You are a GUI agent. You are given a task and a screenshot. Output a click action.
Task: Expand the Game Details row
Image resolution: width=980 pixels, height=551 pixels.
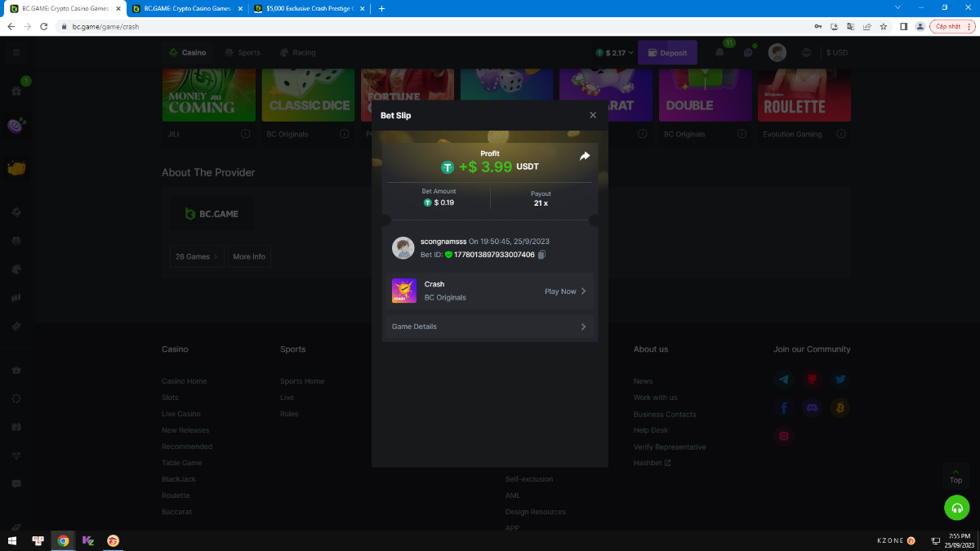[489, 327]
